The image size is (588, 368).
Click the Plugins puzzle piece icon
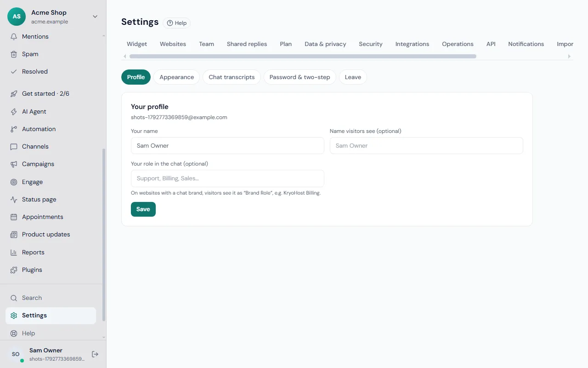(x=14, y=270)
